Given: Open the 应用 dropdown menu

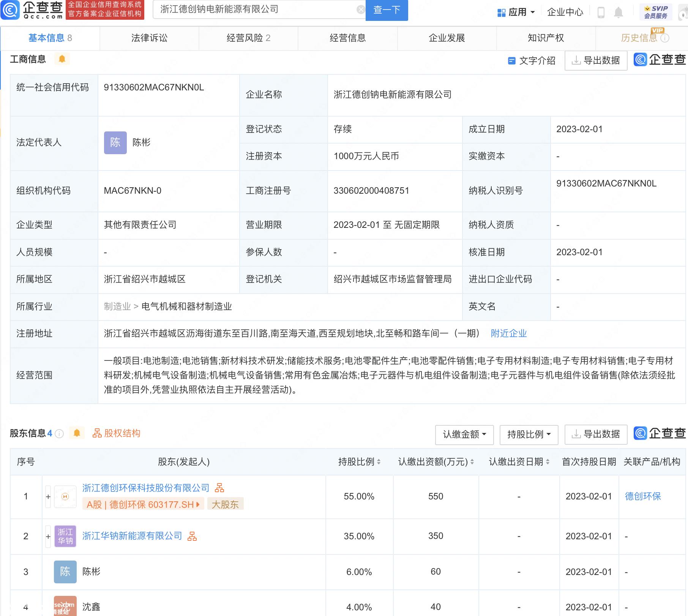Looking at the screenshot, I should tap(516, 12).
